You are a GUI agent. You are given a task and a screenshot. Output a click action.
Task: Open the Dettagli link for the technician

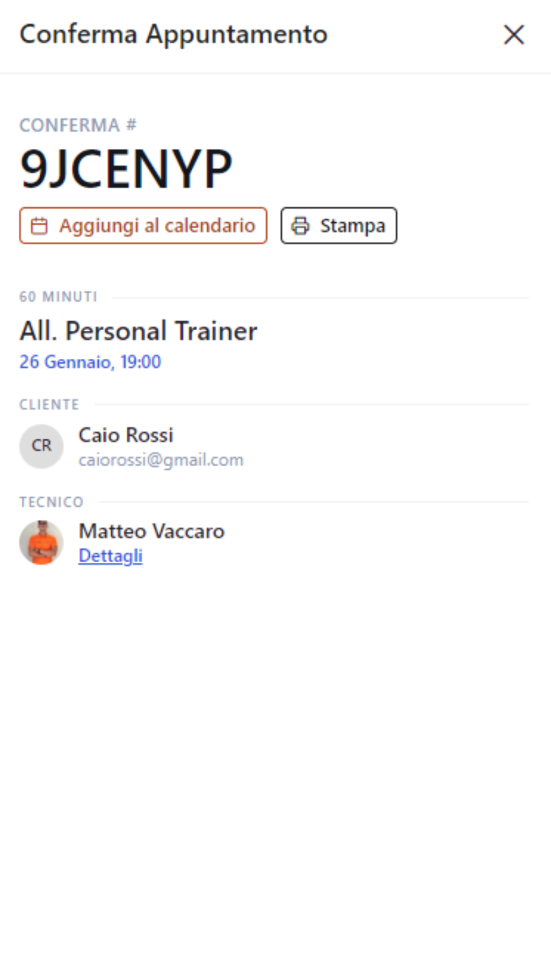coord(111,556)
